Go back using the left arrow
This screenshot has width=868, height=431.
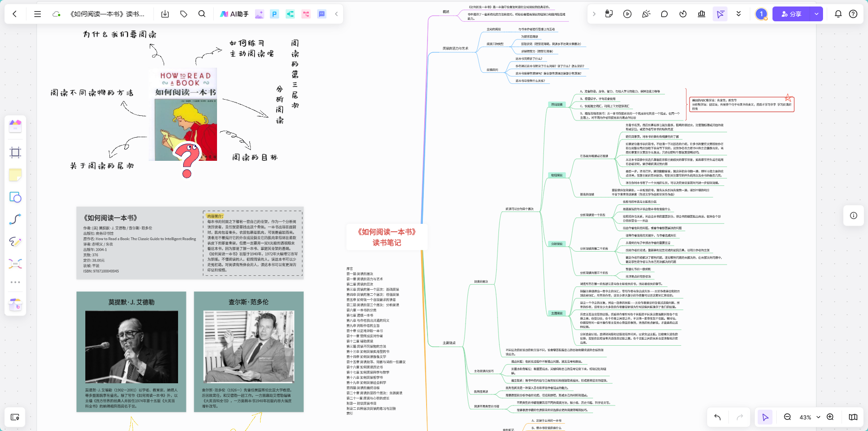15,14
